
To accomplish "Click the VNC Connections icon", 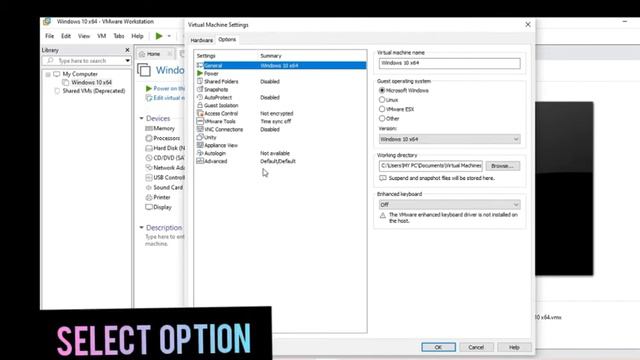I will coord(200,129).
